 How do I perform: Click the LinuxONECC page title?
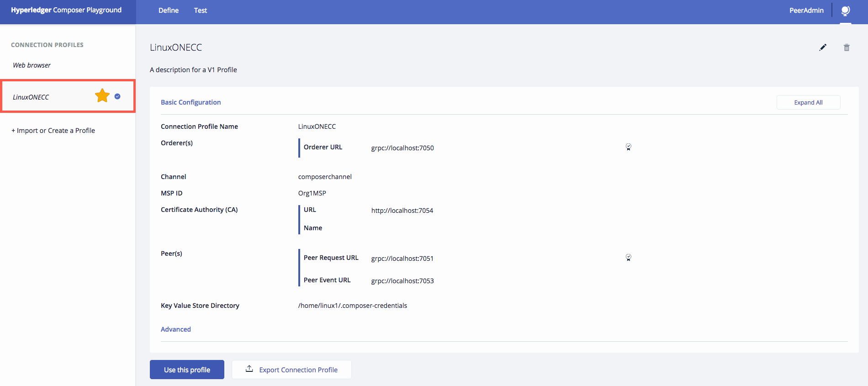pos(176,48)
